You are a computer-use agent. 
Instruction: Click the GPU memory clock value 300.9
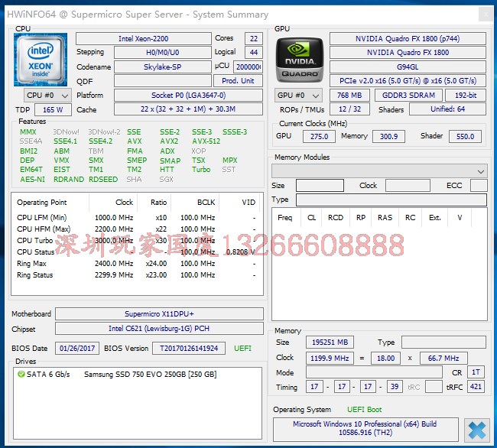388,137
